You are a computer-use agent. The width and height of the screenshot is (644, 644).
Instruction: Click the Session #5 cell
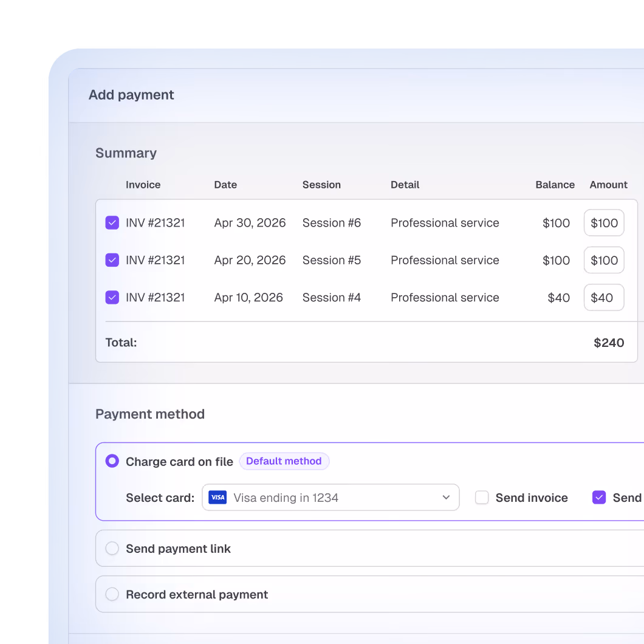tap(332, 261)
